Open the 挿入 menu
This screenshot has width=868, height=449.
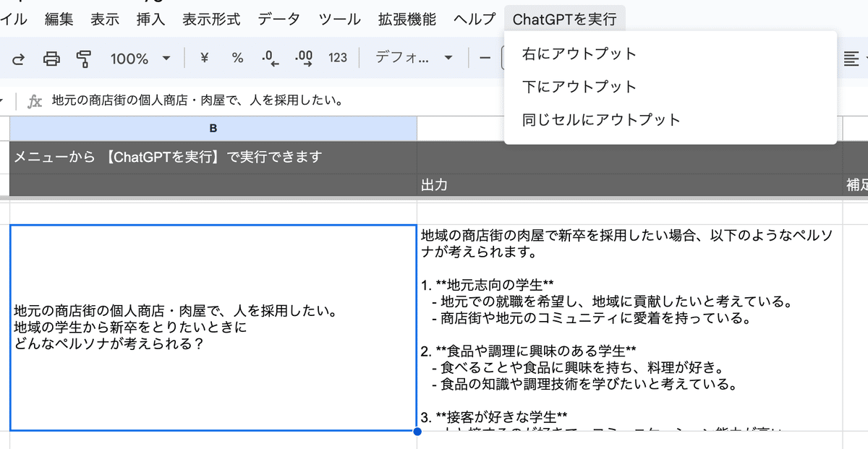point(150,20)
